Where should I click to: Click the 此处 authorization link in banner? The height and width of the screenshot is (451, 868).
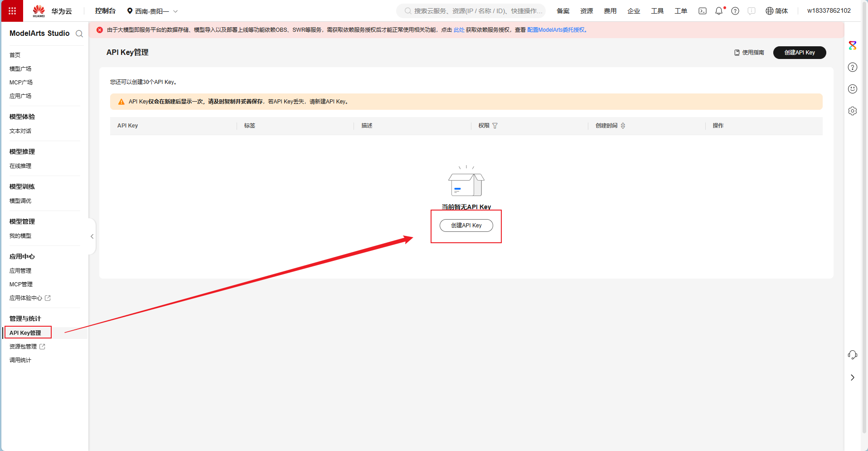coord(459,30)
